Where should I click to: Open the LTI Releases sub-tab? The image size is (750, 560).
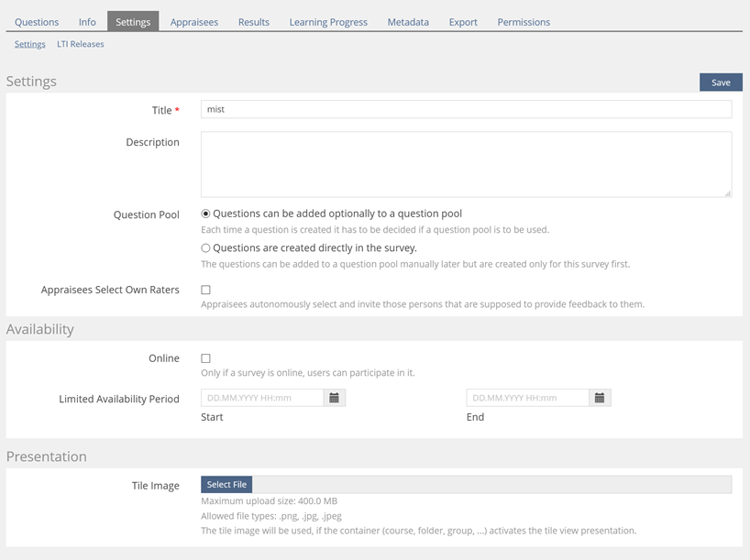[81, 44]
